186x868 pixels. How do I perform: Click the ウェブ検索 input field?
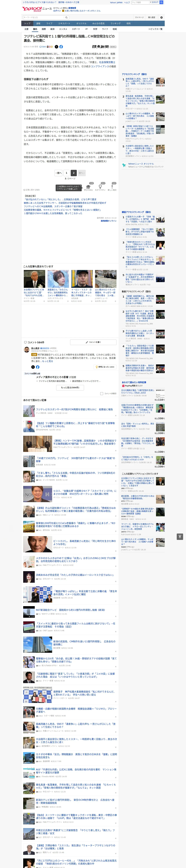[x=140, y=2]
